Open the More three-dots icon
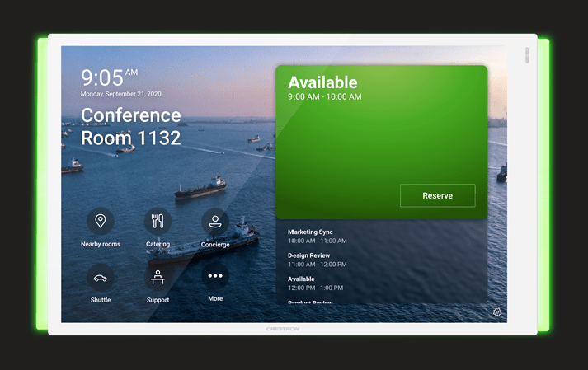The width and height of the screenshot is (588, 370). pos(215,276)
